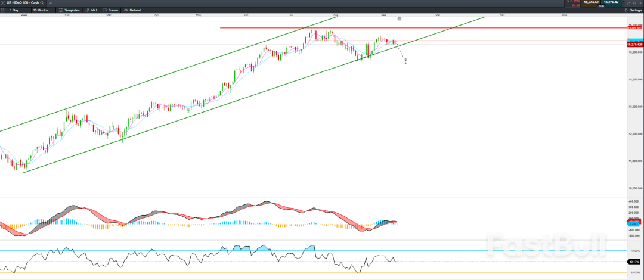Click the search icon in the chart tab

pyautogui.click(x=41, y=3)
